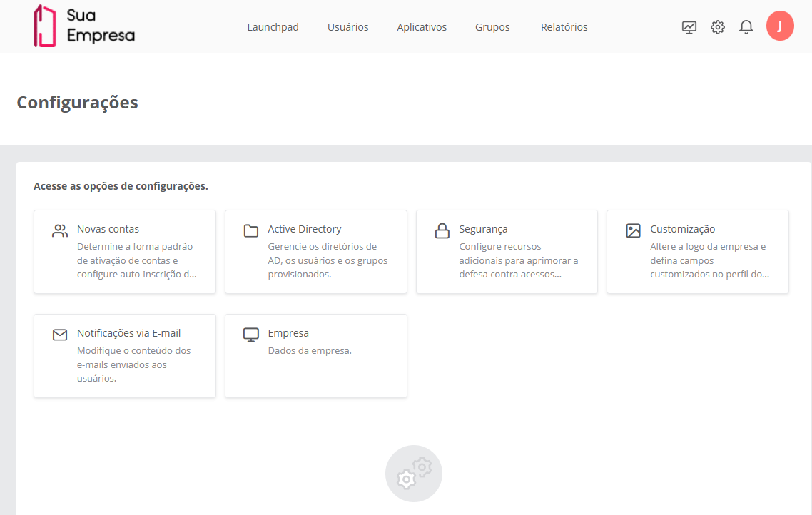
Task: Open the Customização card description text
Action: (x=709, y=260)
